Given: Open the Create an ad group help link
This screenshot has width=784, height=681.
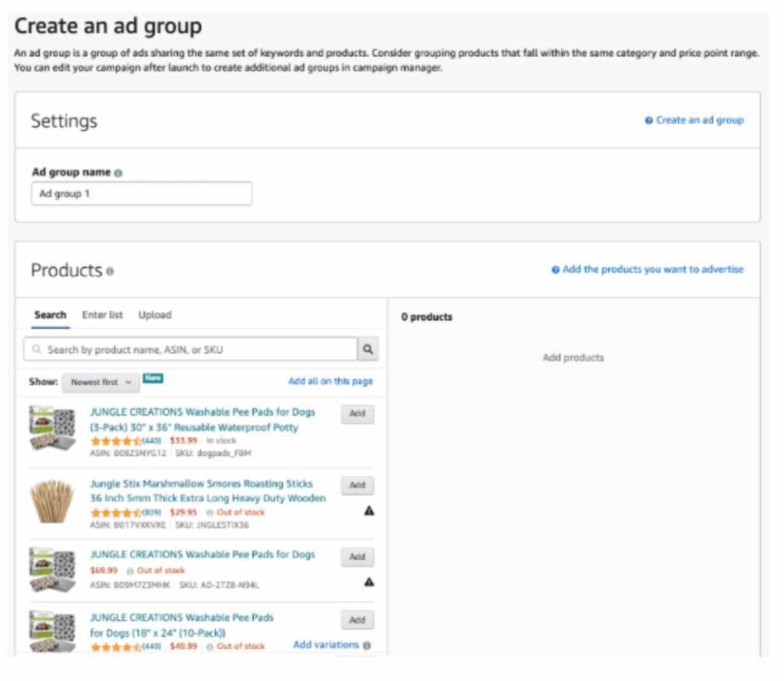Looking at the screenshot, I should click(700, 121).
